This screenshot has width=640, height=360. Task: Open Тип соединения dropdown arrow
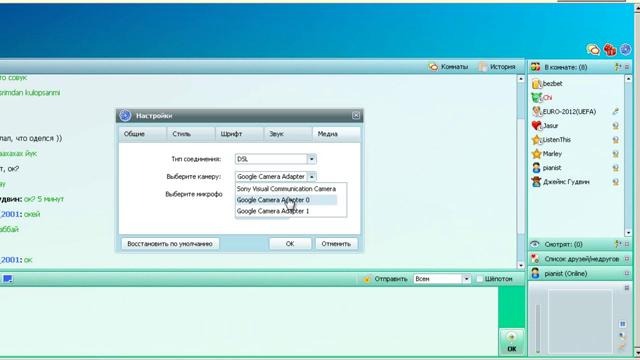click(x=311, y=159)
